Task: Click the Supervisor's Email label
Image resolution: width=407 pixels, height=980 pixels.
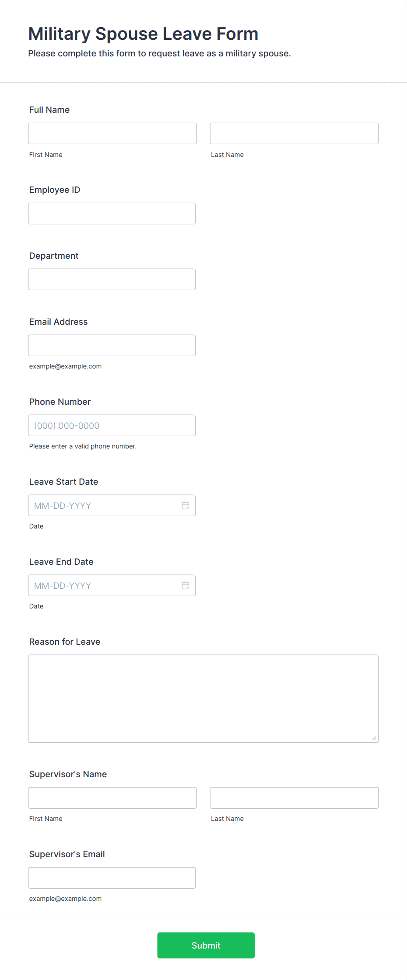Action: [67, 854]
